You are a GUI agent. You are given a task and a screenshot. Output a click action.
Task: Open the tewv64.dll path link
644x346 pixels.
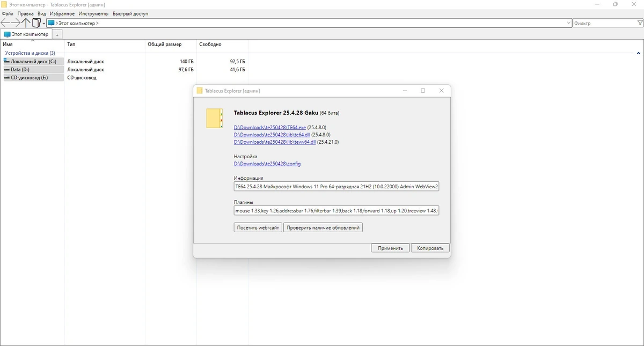[275, 142]
